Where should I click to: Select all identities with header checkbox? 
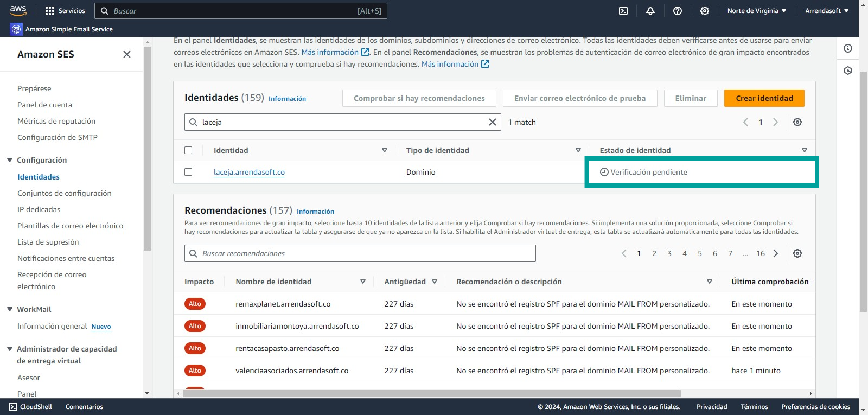188,150
